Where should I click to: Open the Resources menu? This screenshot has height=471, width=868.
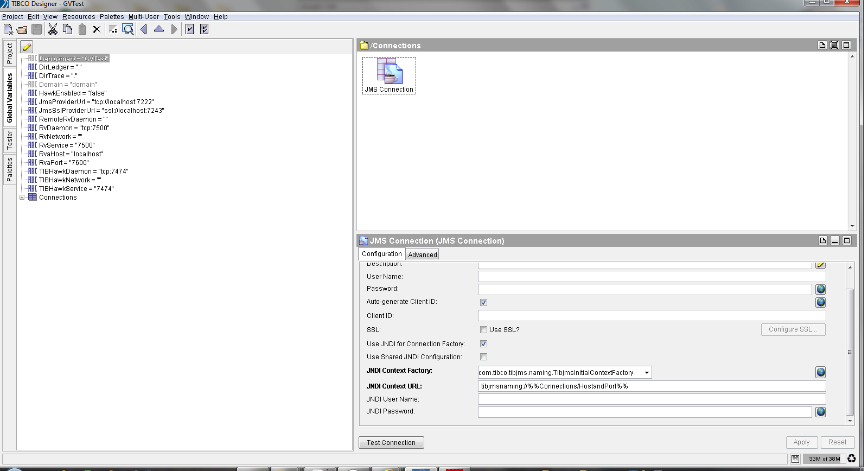pyautogui.click(x=79, y=17)
